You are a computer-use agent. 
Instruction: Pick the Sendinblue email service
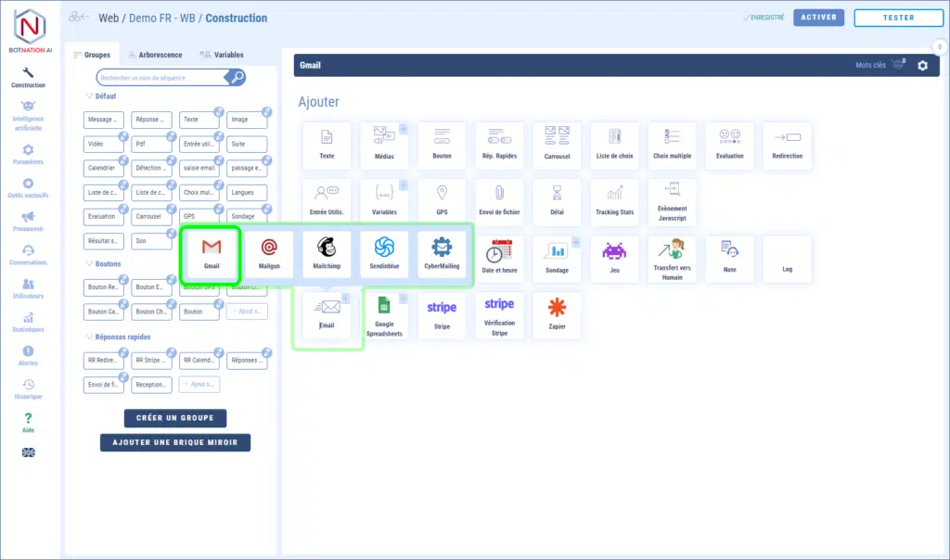pyautogui.click(x=384, y=253)
